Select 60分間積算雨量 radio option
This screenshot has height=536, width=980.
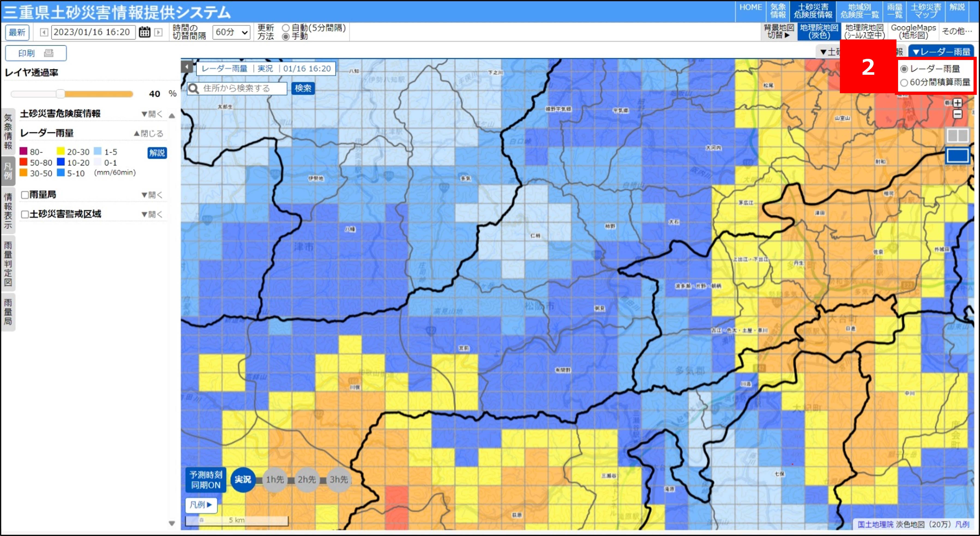click(x=904, y=83)
